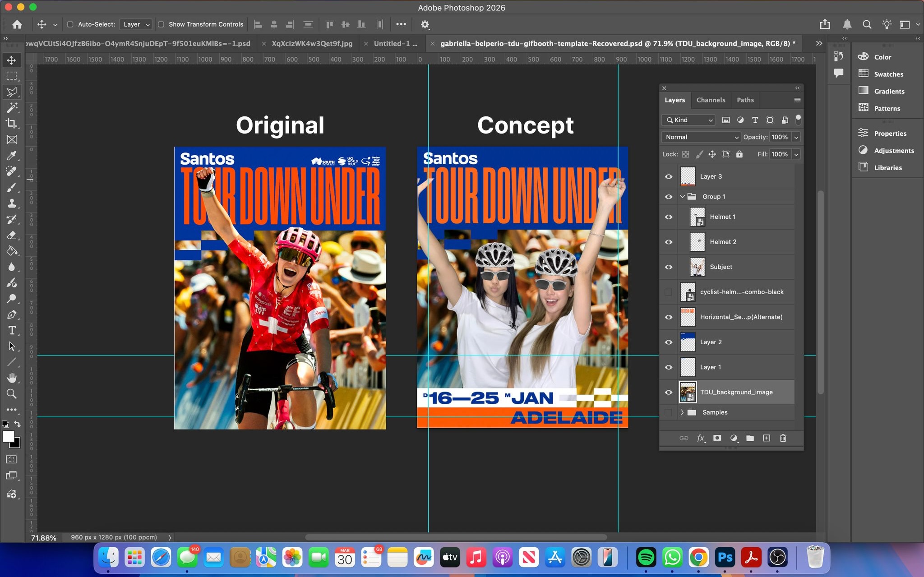Select the Brush tool

point(12,187)
